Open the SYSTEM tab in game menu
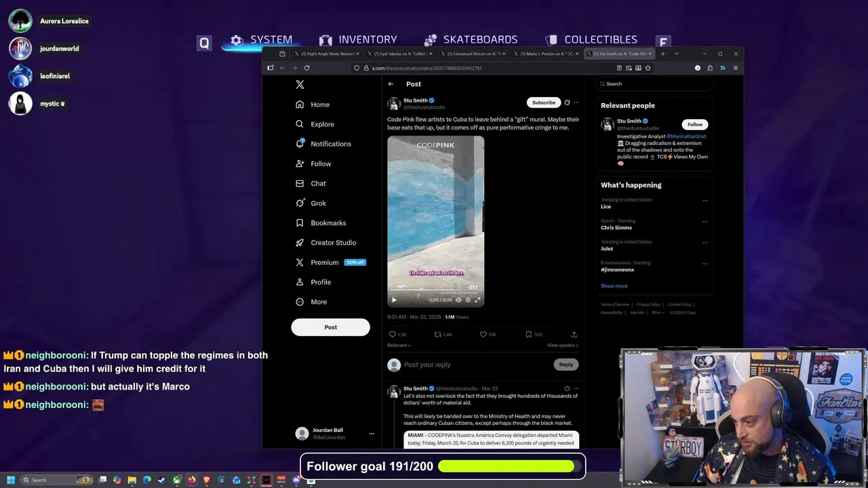 [262, 40]
